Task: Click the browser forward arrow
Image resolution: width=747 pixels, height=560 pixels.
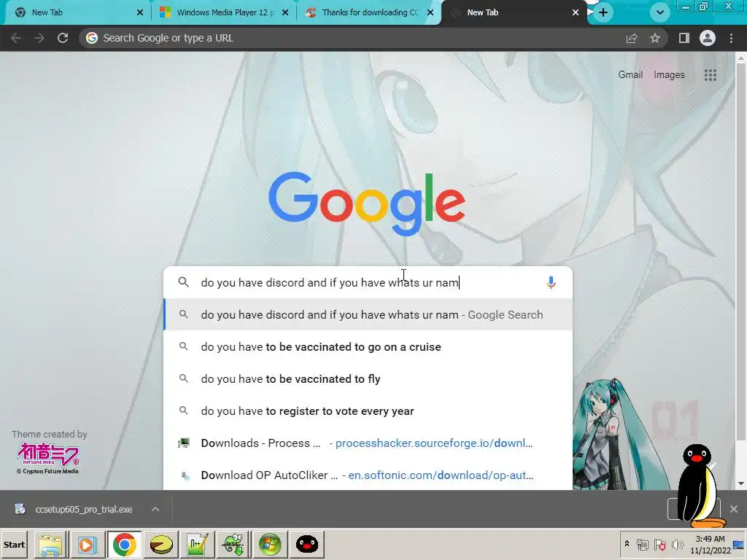Action: coord(39,38)
